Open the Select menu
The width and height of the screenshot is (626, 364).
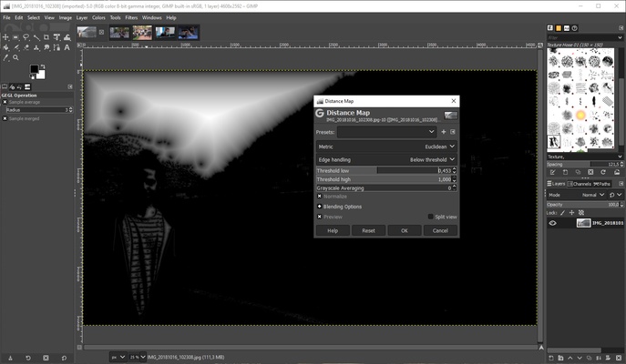34,17
